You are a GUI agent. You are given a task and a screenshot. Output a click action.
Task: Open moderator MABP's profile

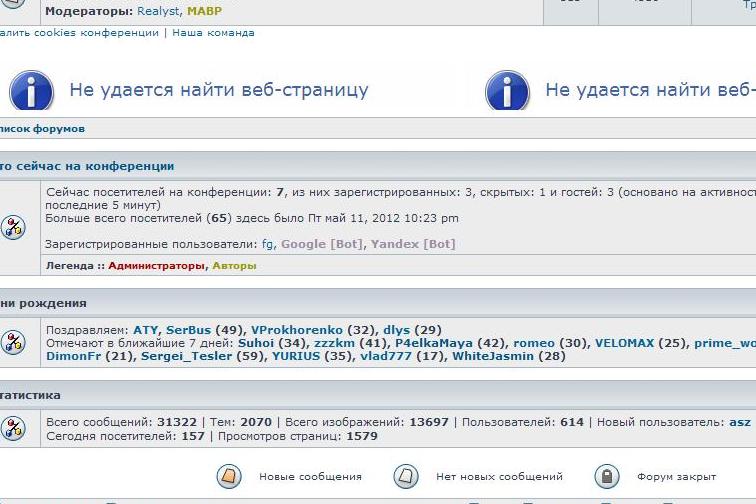click(204, 12)
